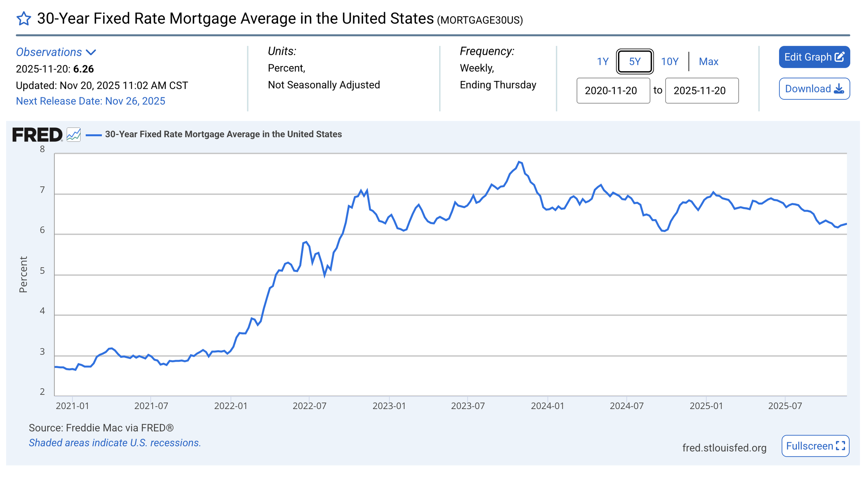Click the start date field 2020-11-20
Viewport: 868px width, 477px height.
pos(613,91)
